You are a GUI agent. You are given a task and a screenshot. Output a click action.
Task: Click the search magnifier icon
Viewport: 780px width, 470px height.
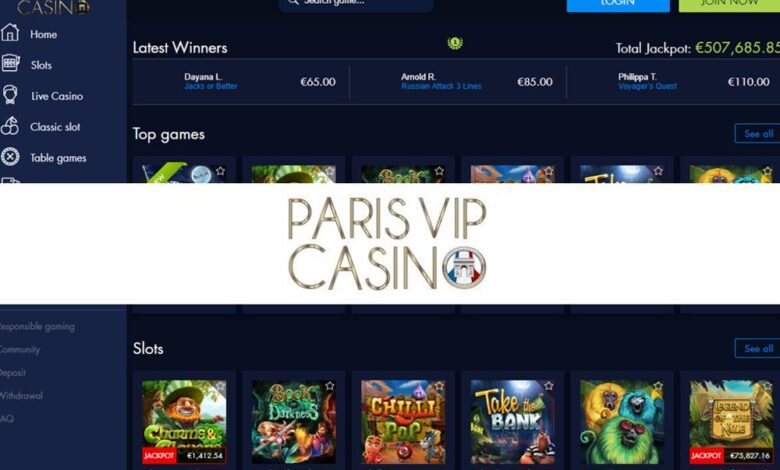293,2
